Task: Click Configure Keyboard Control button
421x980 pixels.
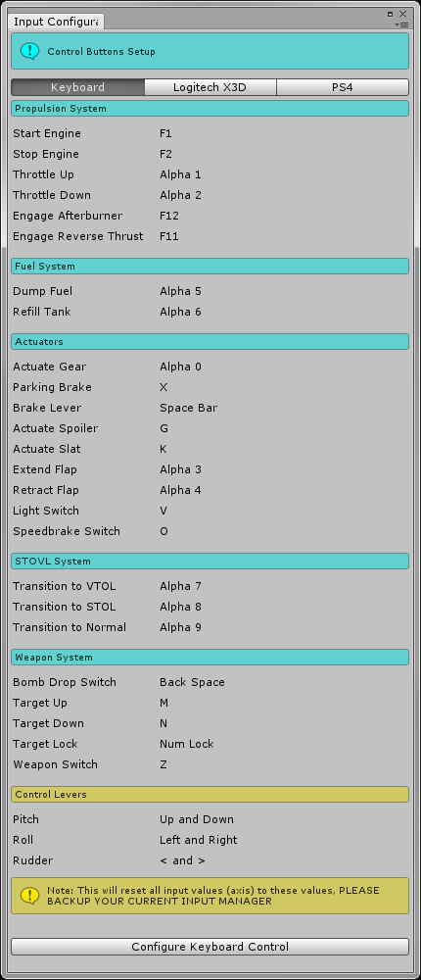Action: point(210,947)
